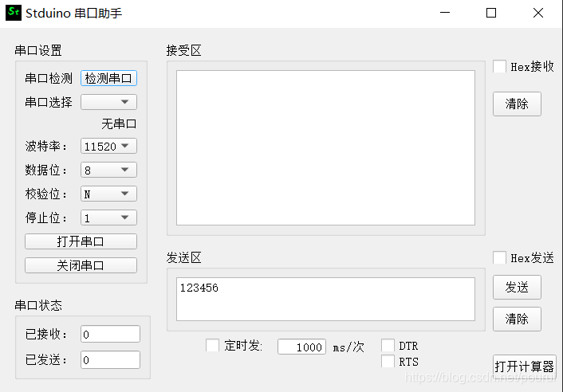Open the calculator with 打开计算器
Image resolution: width=563 pixels, height=392 pixels.
tap(525, 367)
